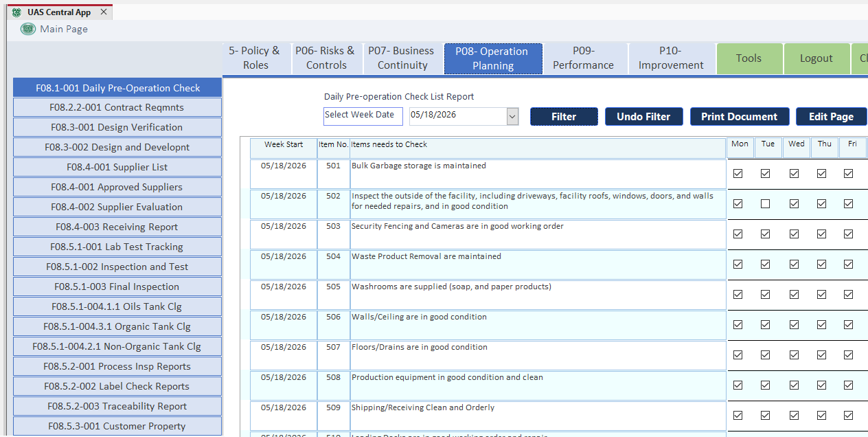Screen dimensions: 868x437
Task: Toggle Wednesday checkbox for item 503
Action: pos(794,234)
